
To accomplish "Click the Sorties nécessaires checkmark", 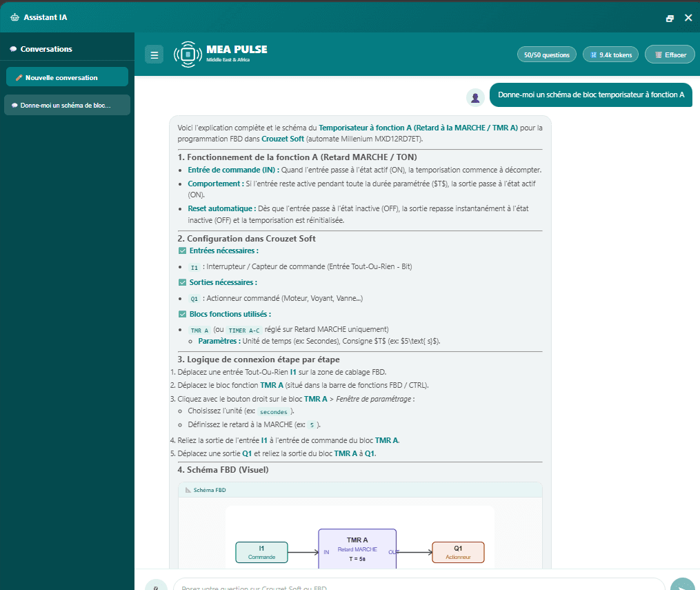I will 182,282.
